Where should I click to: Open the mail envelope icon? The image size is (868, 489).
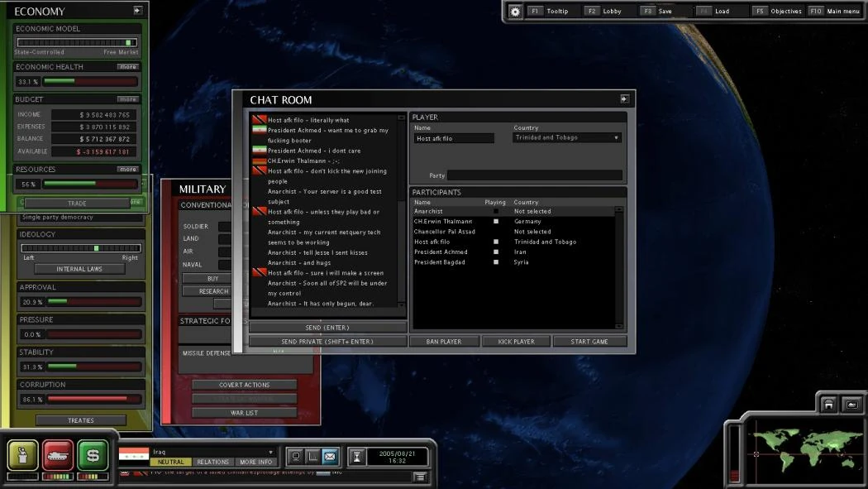(330, 457)
